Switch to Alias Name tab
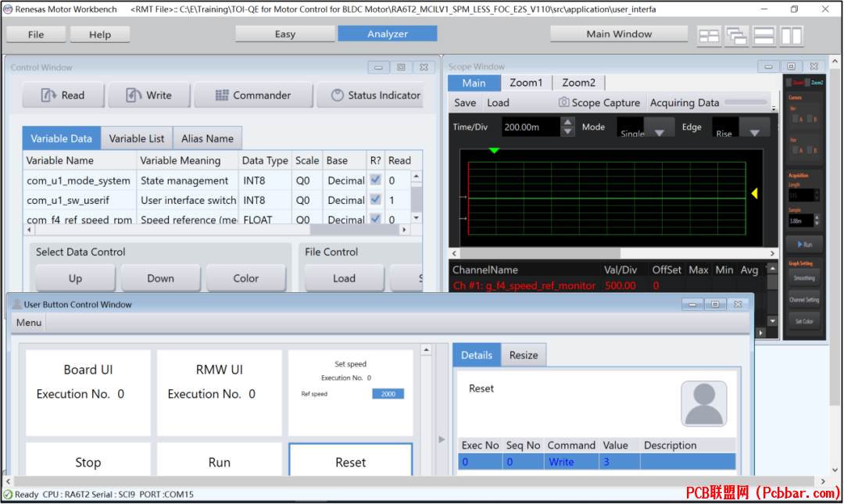The height and width of the screenshot is (504, 844). click(x=207, y=138)
